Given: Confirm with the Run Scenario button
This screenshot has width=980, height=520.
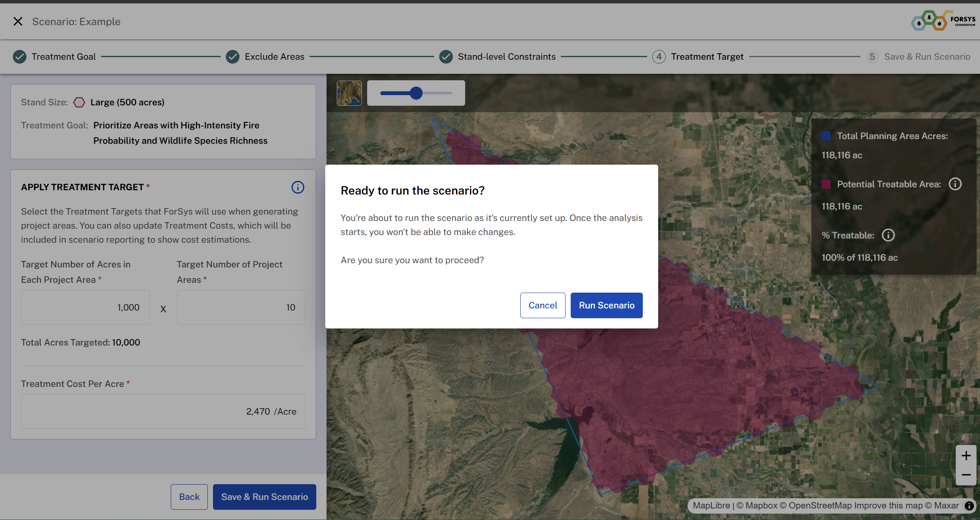Looking at the screenshot, I should point(606,305).
